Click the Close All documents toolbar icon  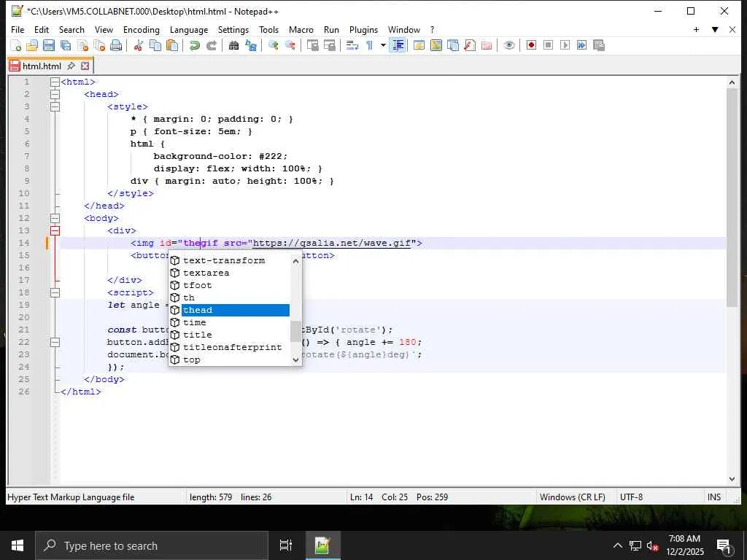99,46
